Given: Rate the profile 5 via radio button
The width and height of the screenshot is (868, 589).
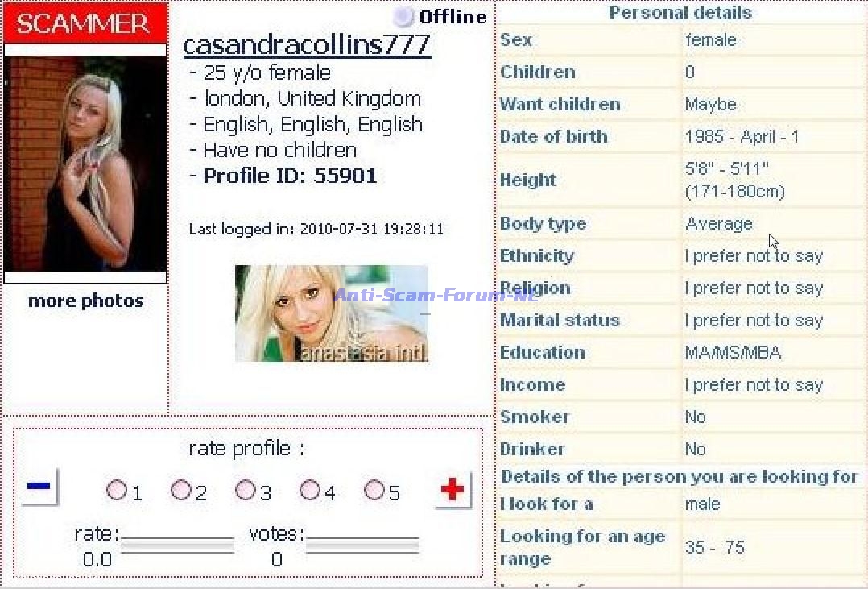Looking at the screenshot, I should (x=374, y=490).
